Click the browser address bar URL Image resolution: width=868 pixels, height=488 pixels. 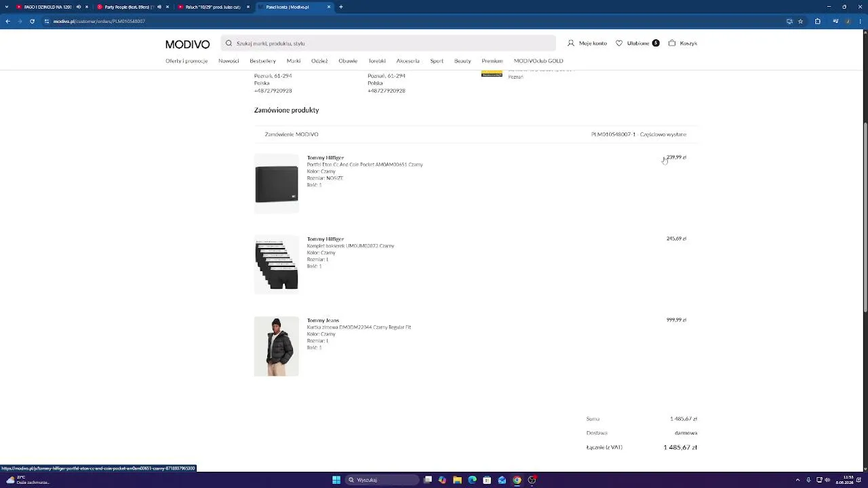click(99, 21)
